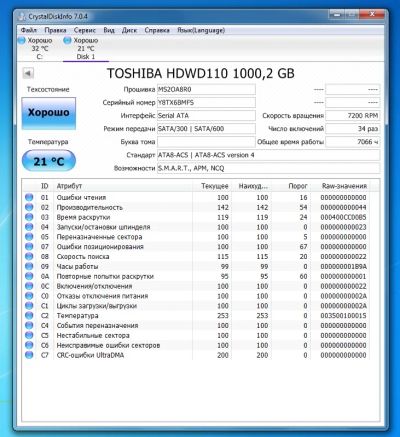The height and width of the screenshot is (437, 400).
Task: Click status orb of attribute C2 Температура
Action: (x=29, y=315)
